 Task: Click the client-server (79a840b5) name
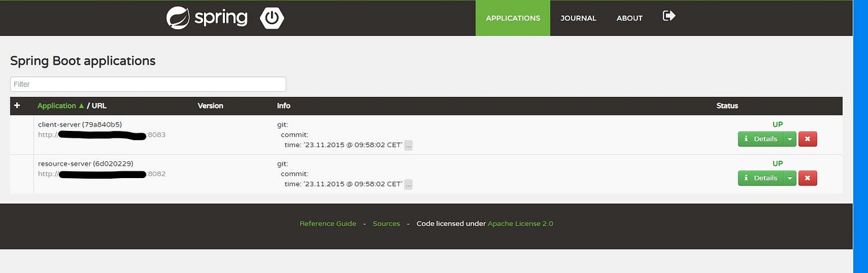coord(80,124)
